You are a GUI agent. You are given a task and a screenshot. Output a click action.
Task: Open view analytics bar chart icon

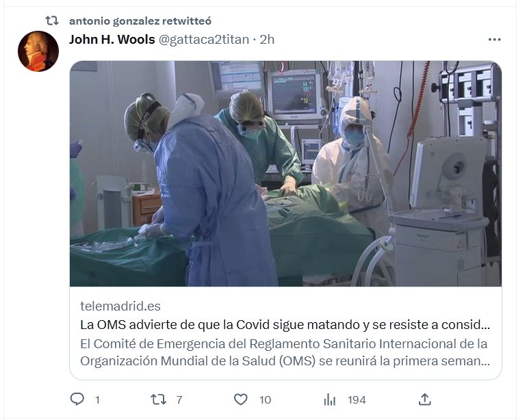click(329, 399)
